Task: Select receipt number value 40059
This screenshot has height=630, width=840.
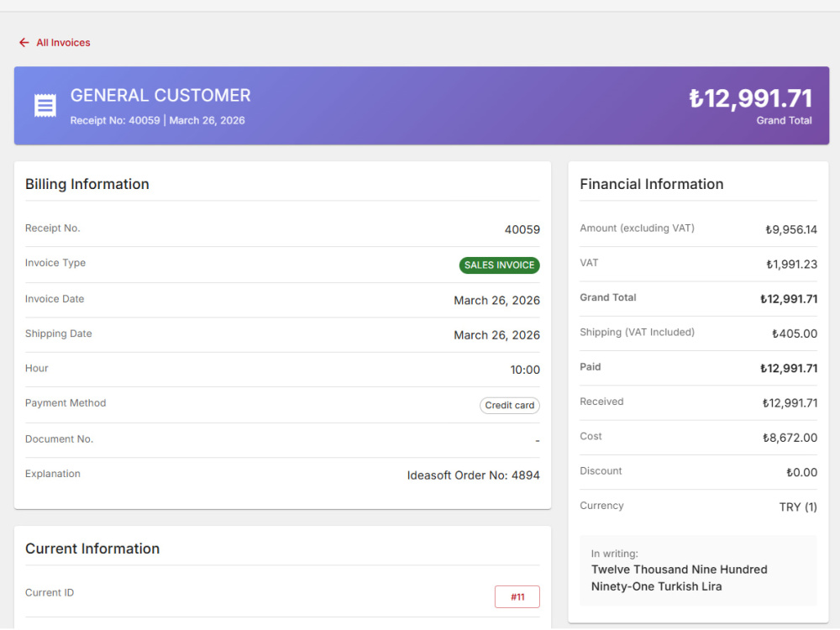Action: point(522,230)
